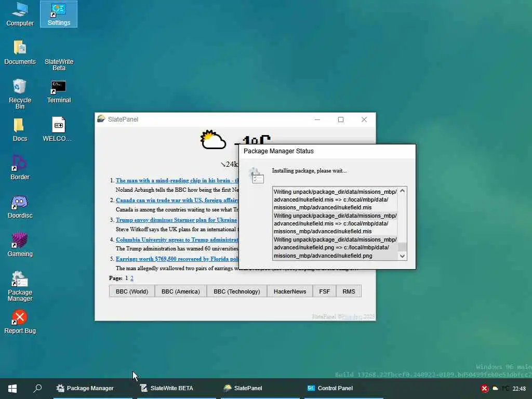Open the Start menu
Viewport: 532px width, 399px height.
tap(12, 388)
